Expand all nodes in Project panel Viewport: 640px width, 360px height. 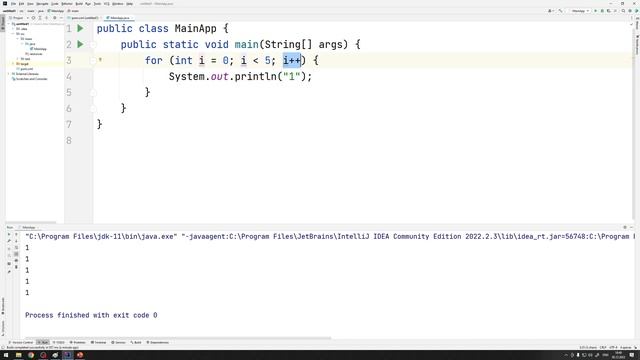pos(40,18)
